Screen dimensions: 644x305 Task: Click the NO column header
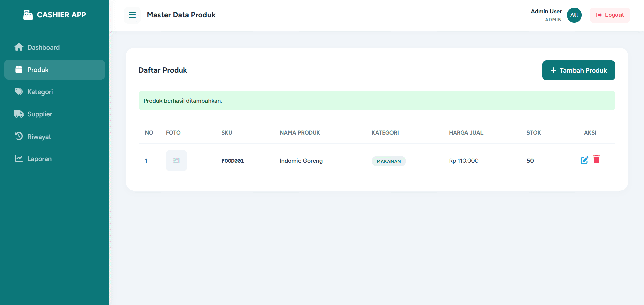(149, 132)
